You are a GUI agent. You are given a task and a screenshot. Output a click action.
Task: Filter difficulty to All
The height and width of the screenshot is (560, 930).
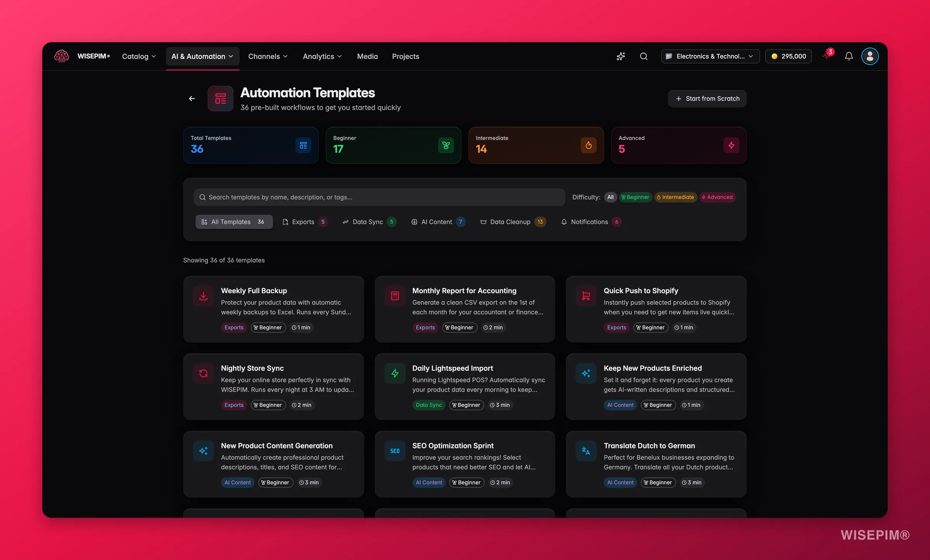coord(610,197)
